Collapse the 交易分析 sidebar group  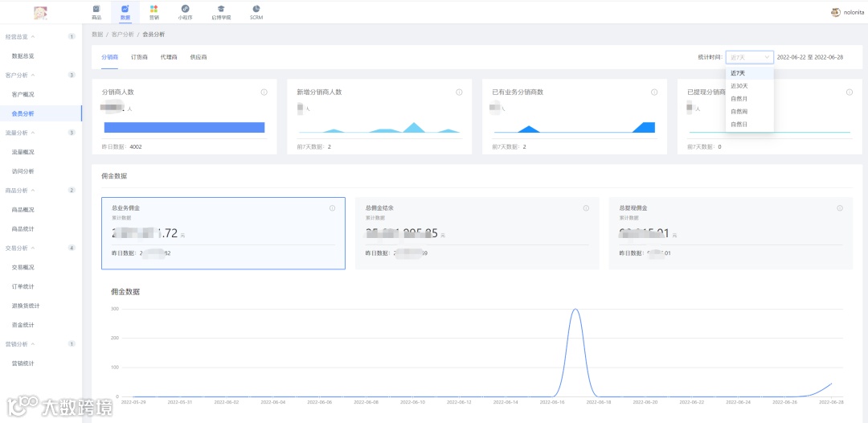(33, 248)
